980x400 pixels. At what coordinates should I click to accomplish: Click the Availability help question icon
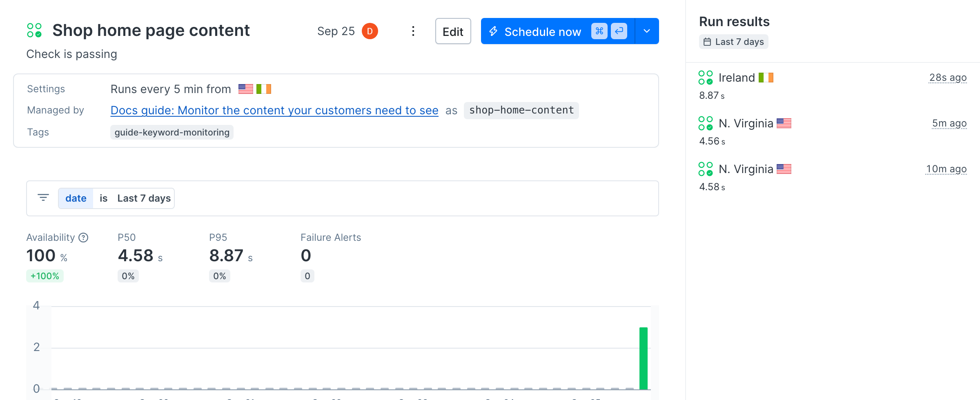click(83, 238)
